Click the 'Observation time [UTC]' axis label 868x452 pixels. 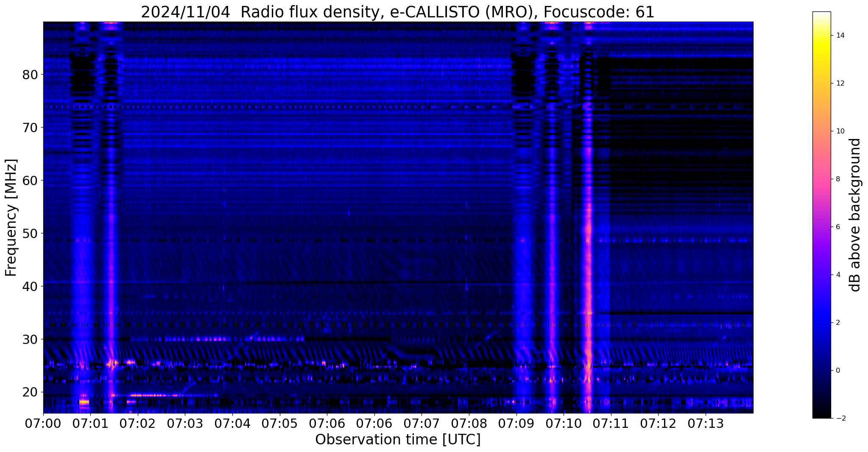point(398,439)
